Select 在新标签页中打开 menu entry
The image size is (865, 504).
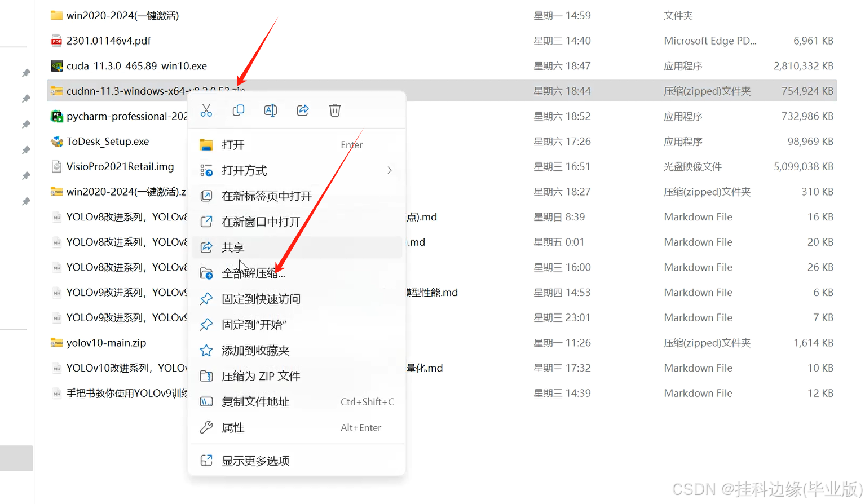click(x=297, y=196)
